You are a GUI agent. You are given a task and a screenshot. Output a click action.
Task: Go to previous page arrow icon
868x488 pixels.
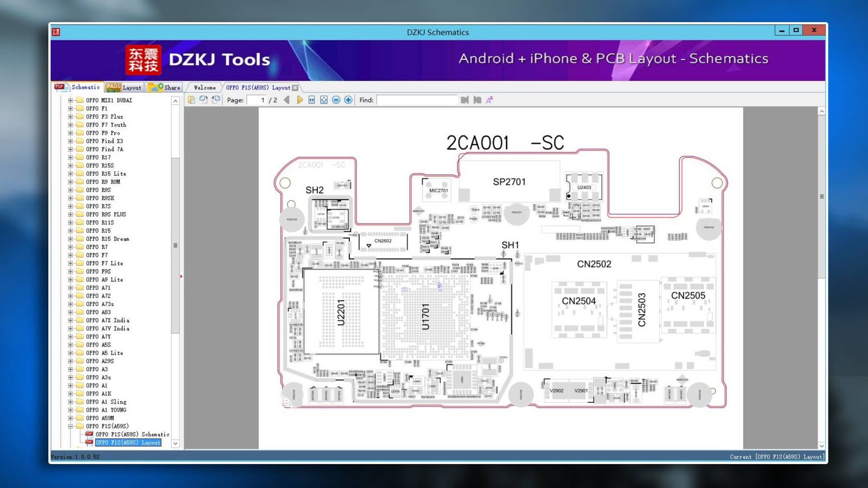tap(287, 100)
